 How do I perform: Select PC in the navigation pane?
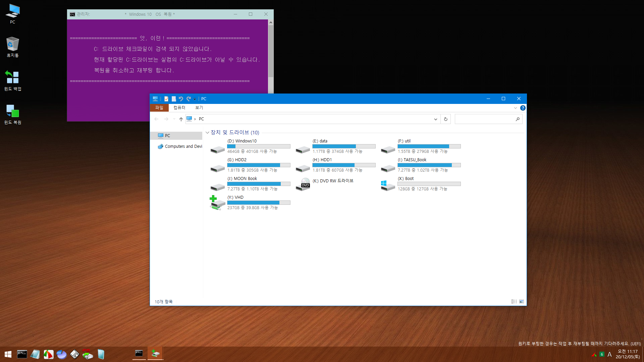point(176,136)
